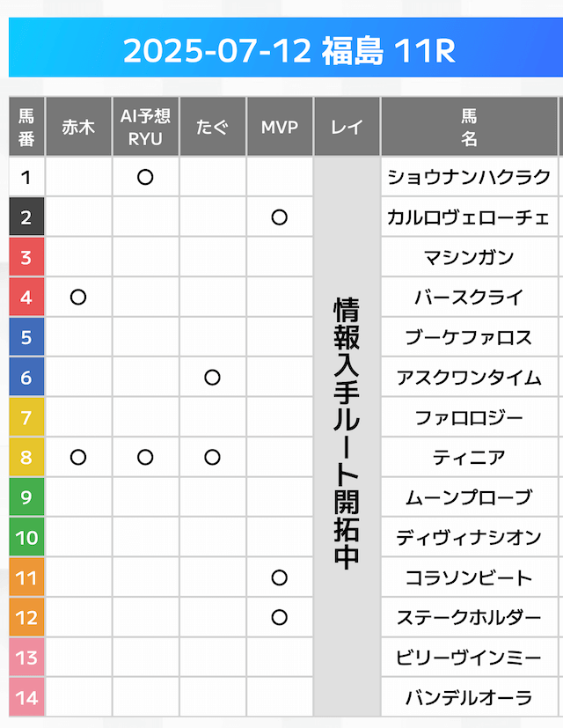
Task: Click horse name バンデルオーラ
Action: [x=469, y=698]
